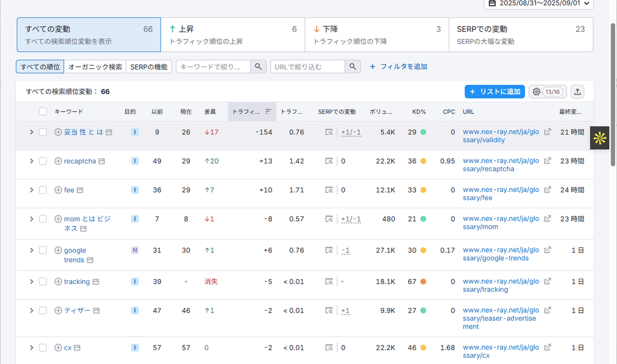Click the URL filter search magnifier
617x364 pixels.
point(352,66)
